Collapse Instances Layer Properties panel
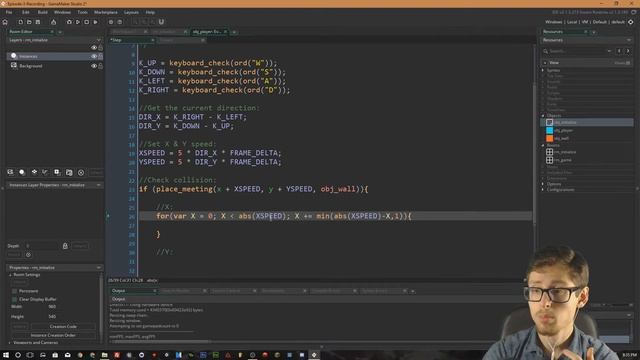Viewport: 640px width, 360px height. [98, 185]
